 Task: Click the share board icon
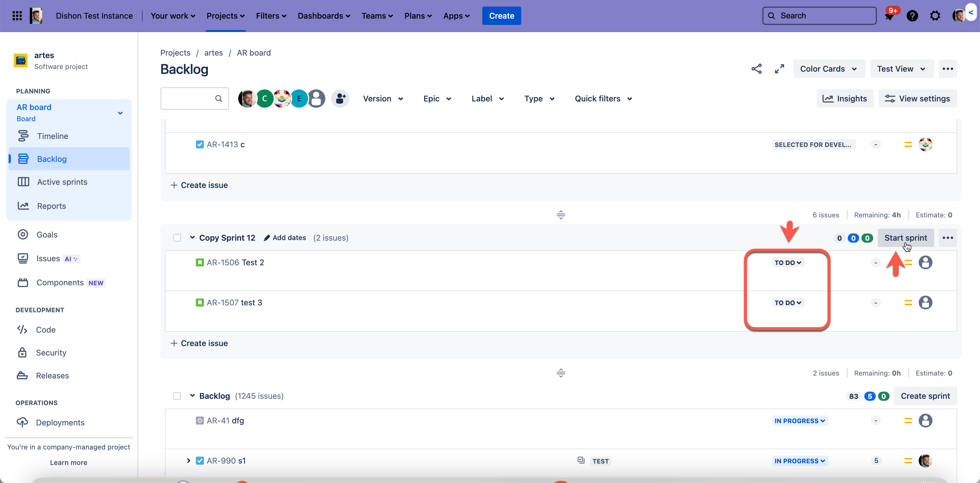pos(756,69)
